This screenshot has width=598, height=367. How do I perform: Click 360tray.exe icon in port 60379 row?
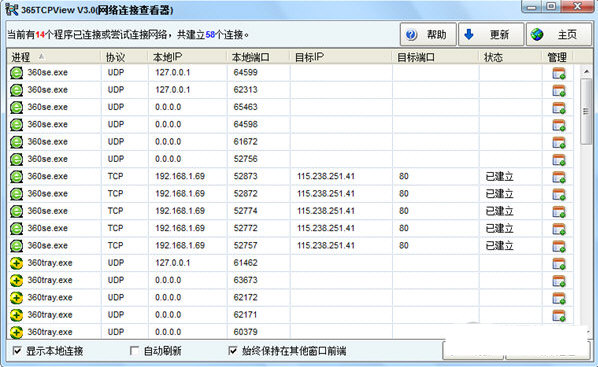[16, 332]
